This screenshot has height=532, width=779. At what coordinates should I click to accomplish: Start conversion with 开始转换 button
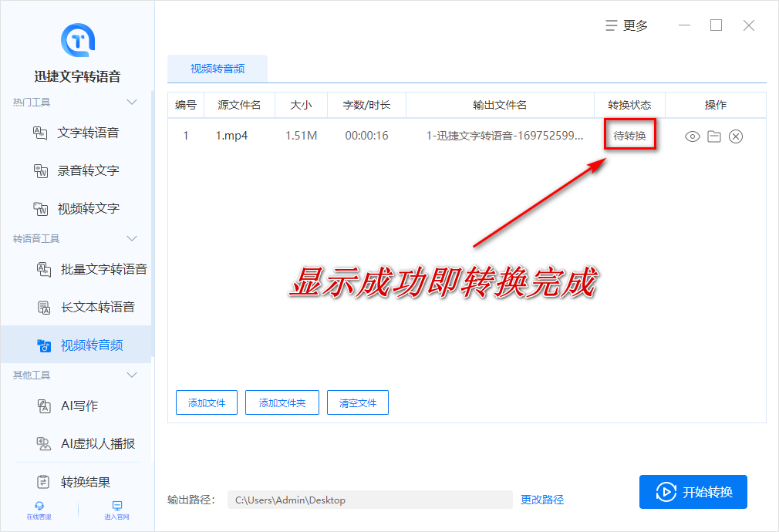(693, 492)
